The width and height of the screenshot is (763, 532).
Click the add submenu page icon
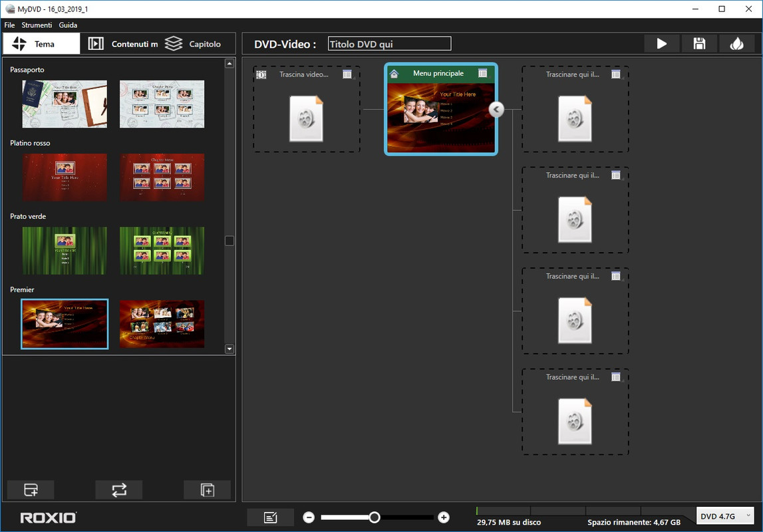coord(208,489)
